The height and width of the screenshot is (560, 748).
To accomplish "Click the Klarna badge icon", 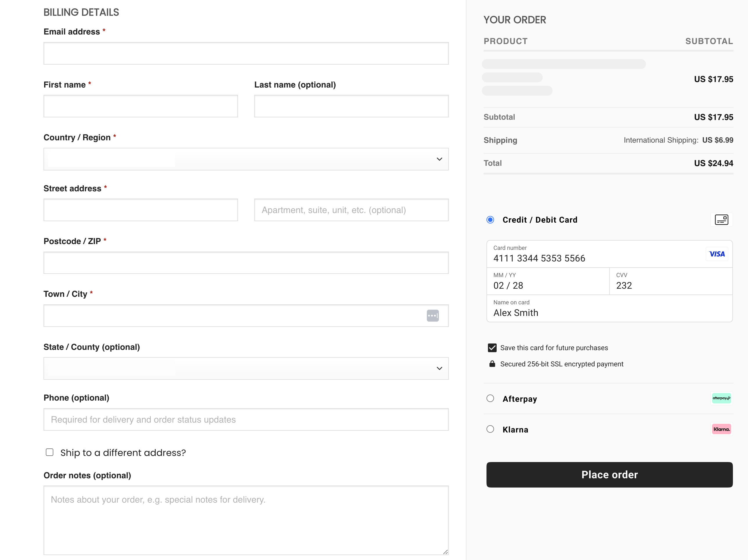I will click(721, 429).
